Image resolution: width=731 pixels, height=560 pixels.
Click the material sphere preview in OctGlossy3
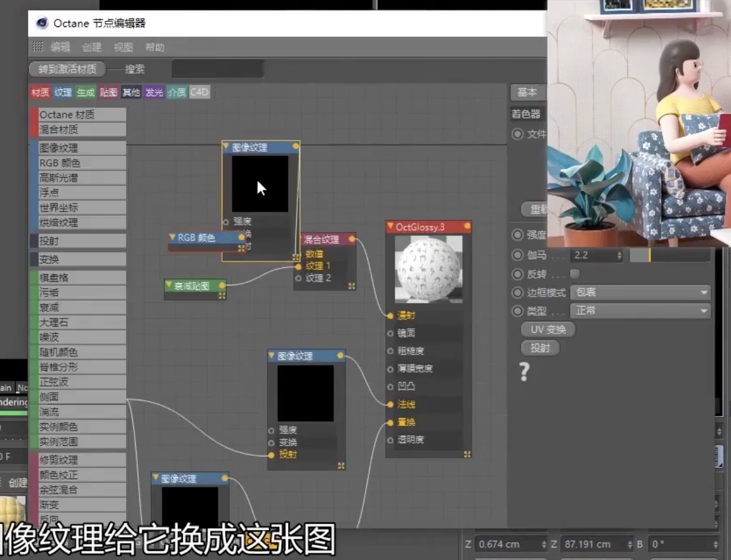pos(429,270)
